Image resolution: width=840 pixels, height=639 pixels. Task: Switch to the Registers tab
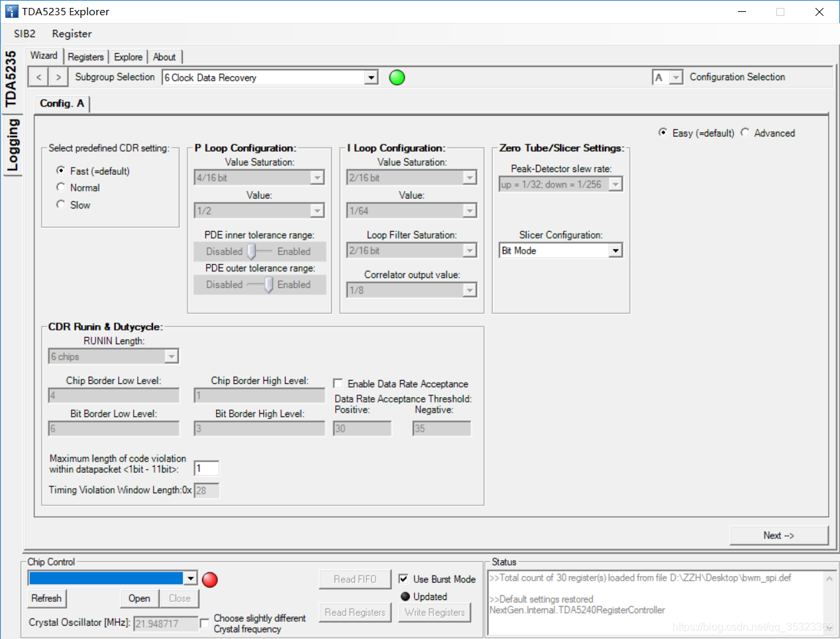(85, 57)
